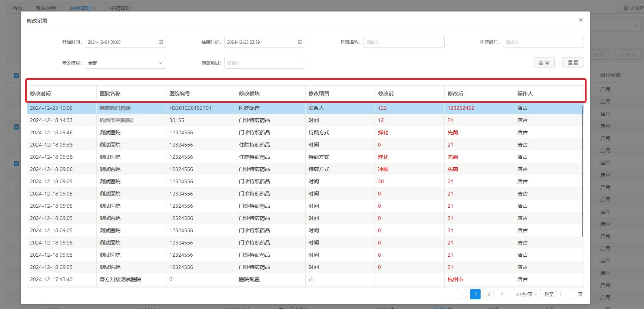Click the modified value 123252452
644x309 pixels.
pos(461,108)
